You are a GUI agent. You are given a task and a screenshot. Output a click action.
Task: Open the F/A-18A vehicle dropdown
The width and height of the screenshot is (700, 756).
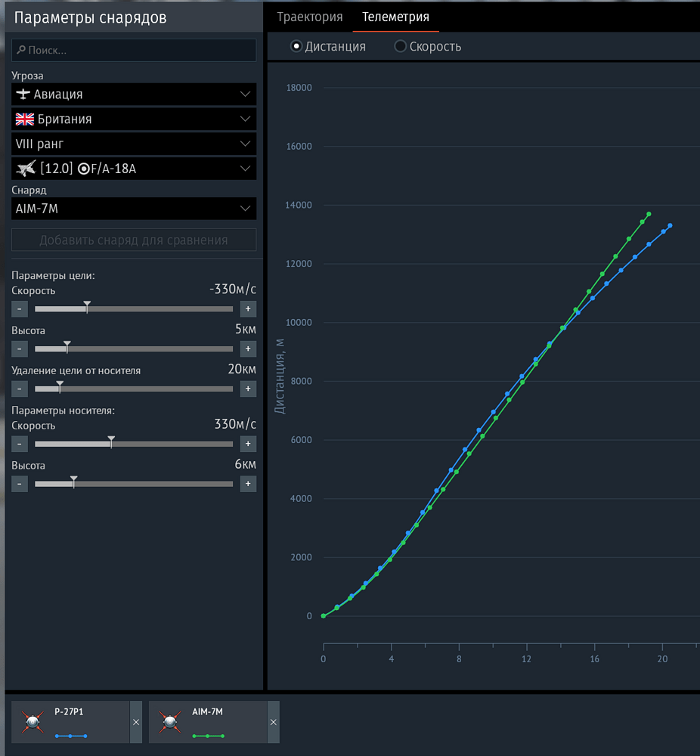click(x=134, y=169)
